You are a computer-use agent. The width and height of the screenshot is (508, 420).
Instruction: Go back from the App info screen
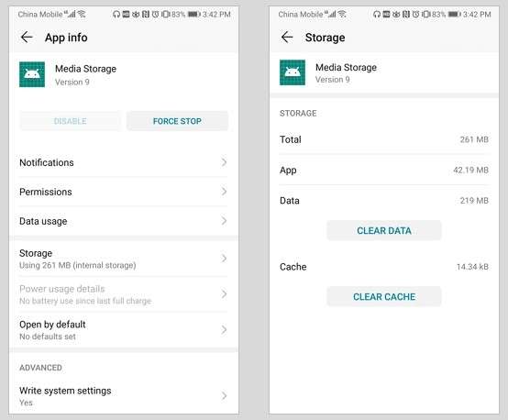click(x=27, y=38)
